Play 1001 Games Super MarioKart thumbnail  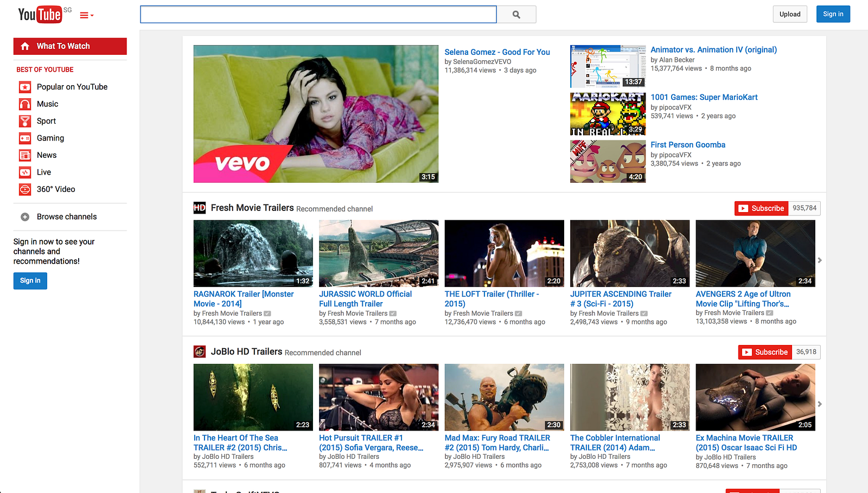(x=608, y=114)
